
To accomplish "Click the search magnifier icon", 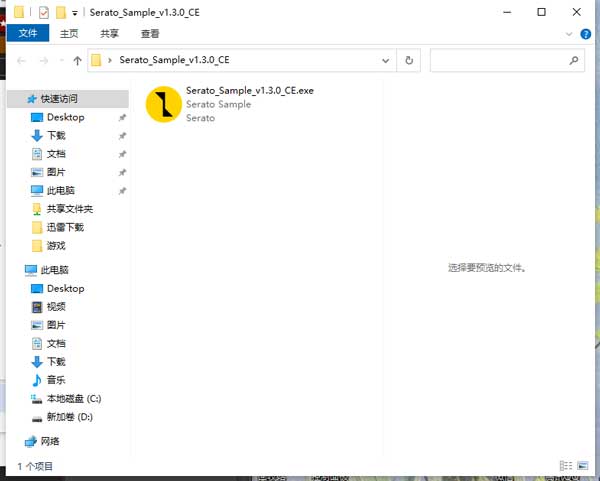I will (x=574, y=60).
